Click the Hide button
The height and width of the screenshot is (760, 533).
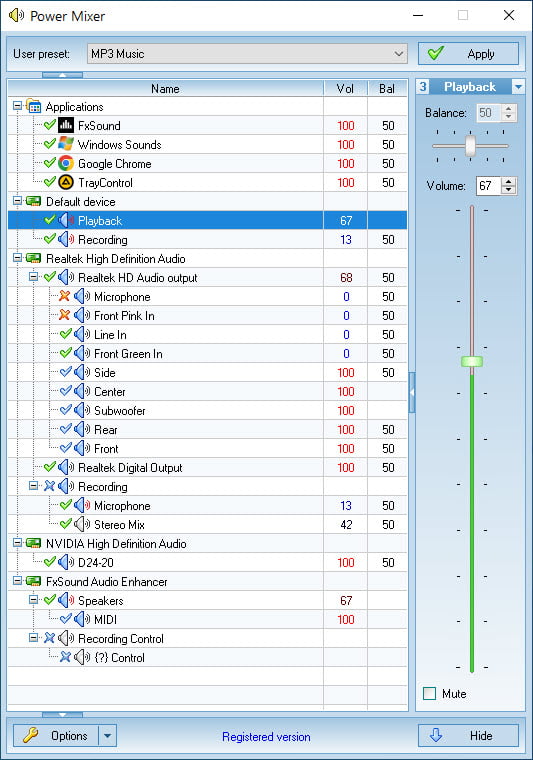[469, 736]
